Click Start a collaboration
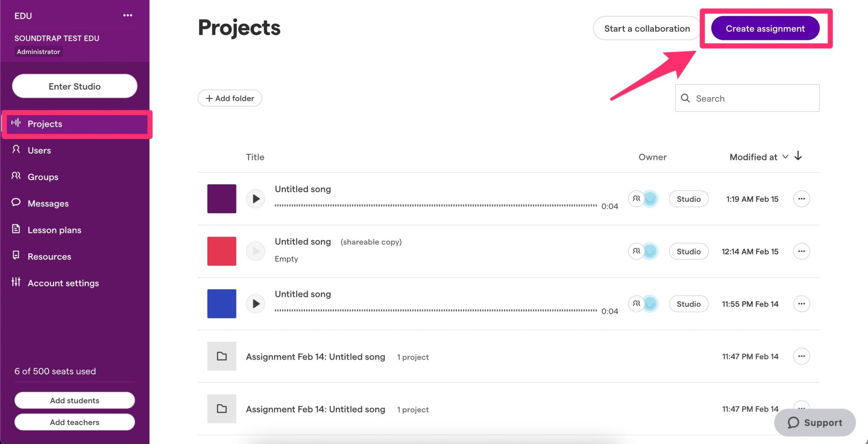 [x=647, y=28]
